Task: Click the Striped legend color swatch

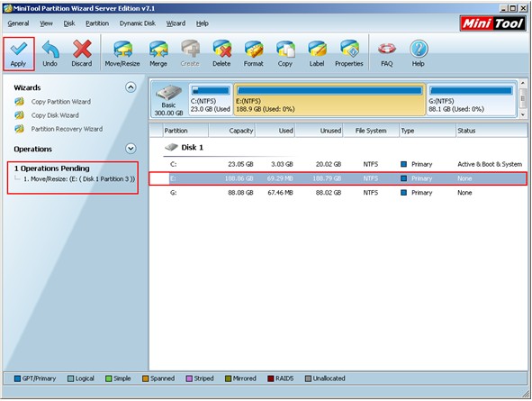Action: (189, 378)
